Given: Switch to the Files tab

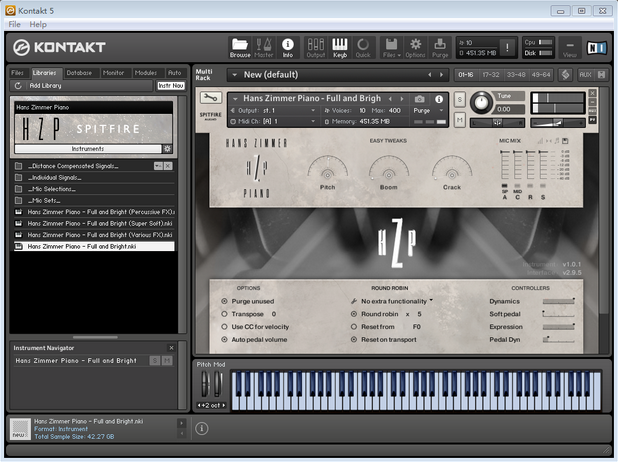Looking at the screenshot, I should point(18,73).
